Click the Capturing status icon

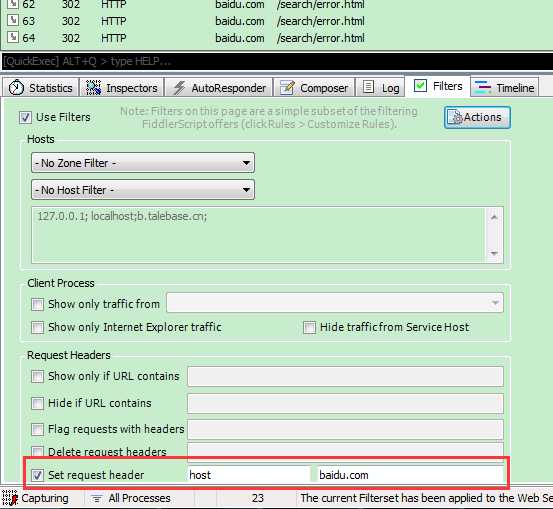tap(10, 498)
